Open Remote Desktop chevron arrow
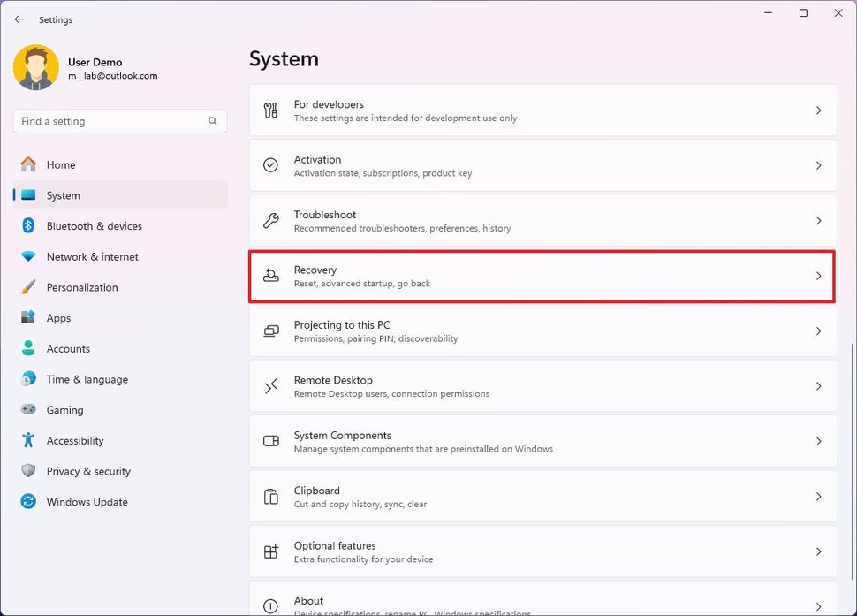 coord(818,386)
